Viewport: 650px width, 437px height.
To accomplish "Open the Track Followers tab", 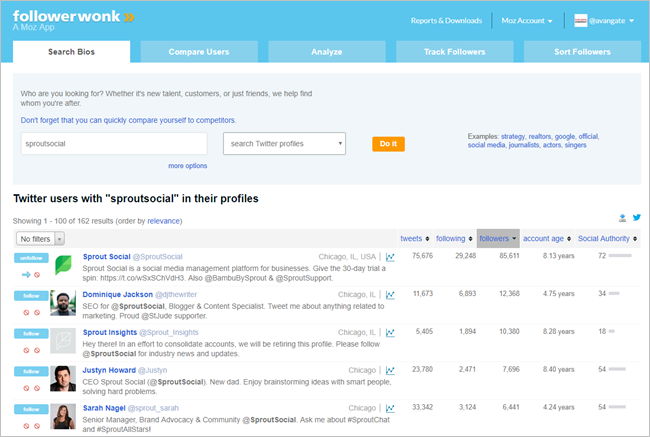I will point(454,52).
